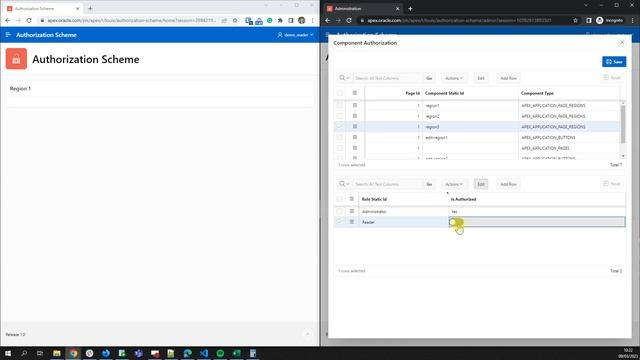
Task: Open row actions menu for region1 row
Action: [355, 105]
